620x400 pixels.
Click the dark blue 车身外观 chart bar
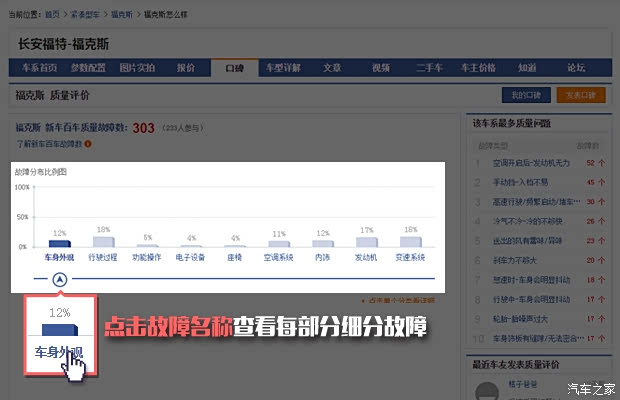pos(60,243)
